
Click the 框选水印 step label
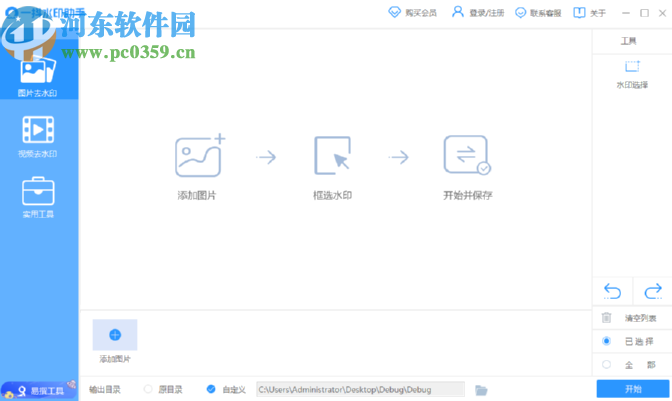point(333,195)
